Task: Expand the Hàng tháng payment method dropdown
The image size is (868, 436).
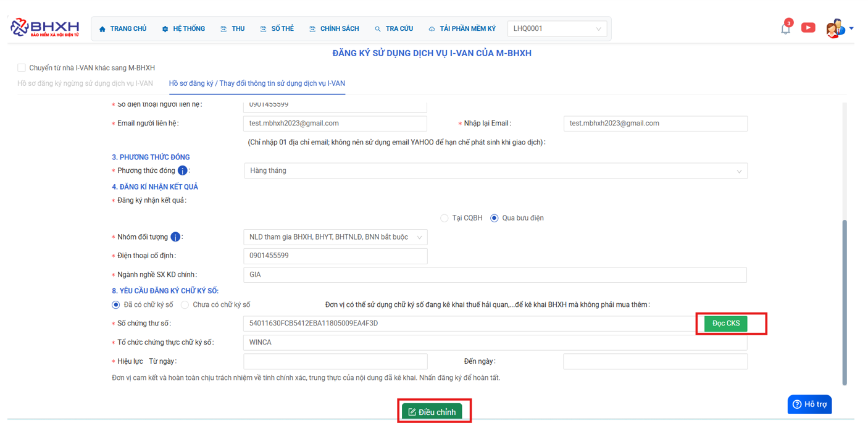Action: coord(495,171)
